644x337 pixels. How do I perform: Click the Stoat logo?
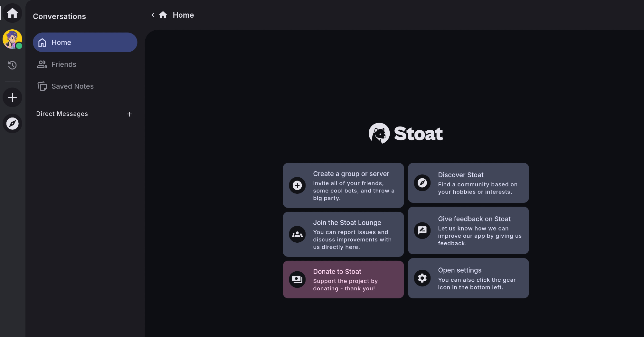tap(406, 133)
